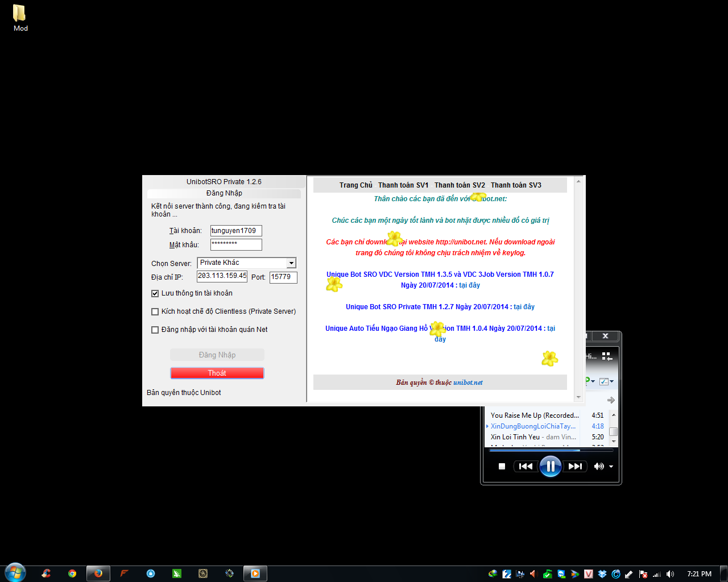The width and height of the screenshot is (728, 582).
Task: Click the web panel scrollbar up arrow
Action: [x=578, y=181]
